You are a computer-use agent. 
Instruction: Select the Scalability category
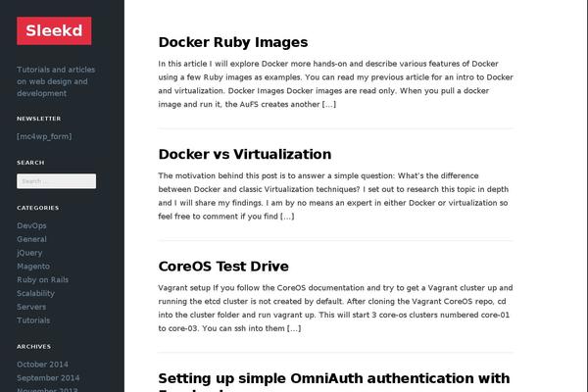(x=35, y=293)
